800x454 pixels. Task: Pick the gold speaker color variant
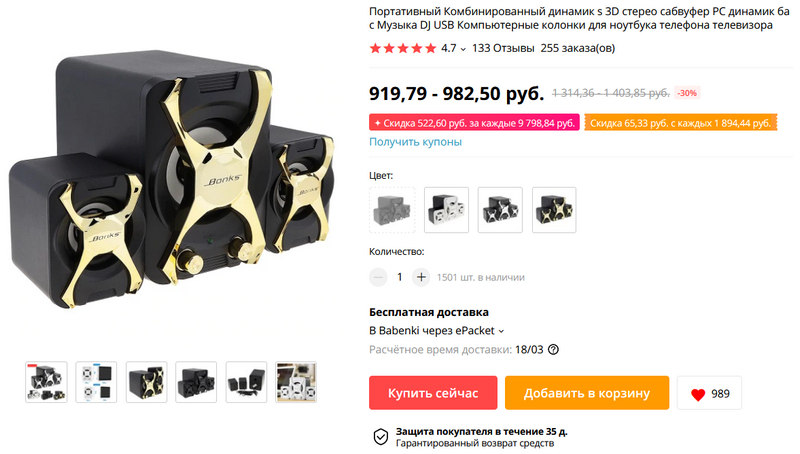[x=554, y=210]
